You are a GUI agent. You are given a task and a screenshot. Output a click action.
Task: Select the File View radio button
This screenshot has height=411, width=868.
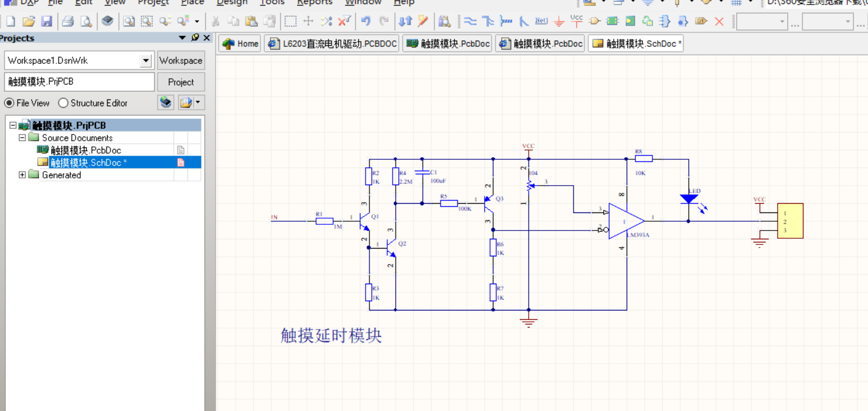(9, 103)
